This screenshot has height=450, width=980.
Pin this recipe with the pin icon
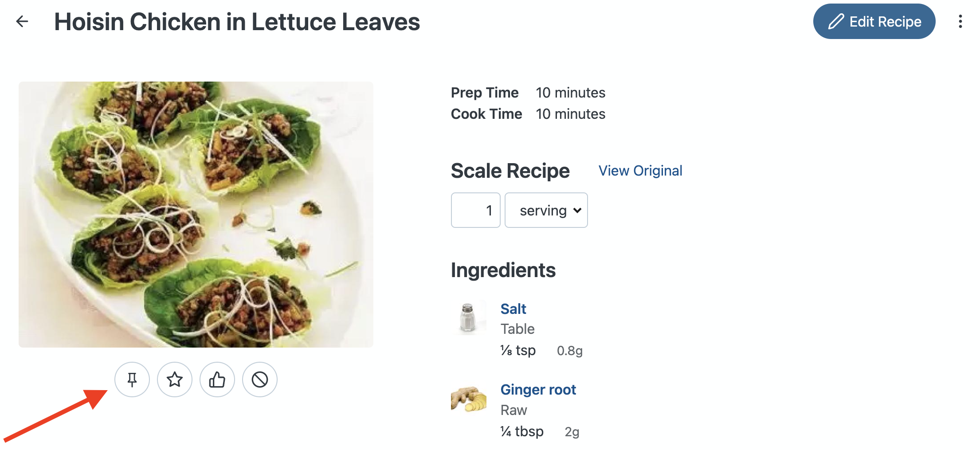132,380
